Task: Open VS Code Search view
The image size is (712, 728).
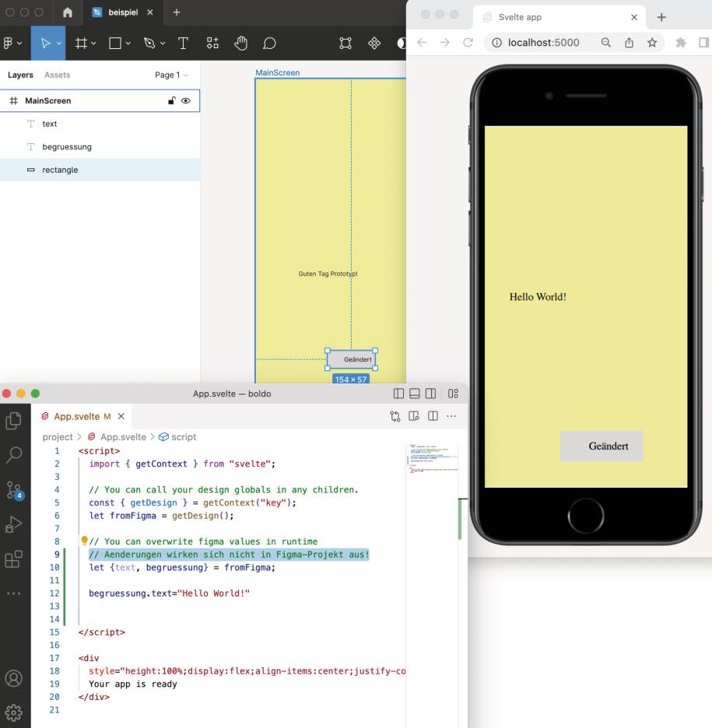Action: point(14,455)
